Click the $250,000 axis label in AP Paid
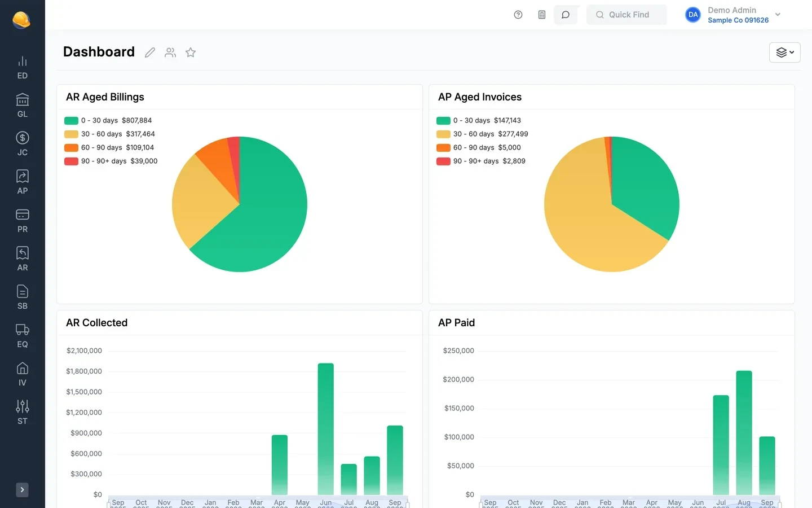This screenshot has height=508, width=812. pyautogui.click(x=458, y=351)
